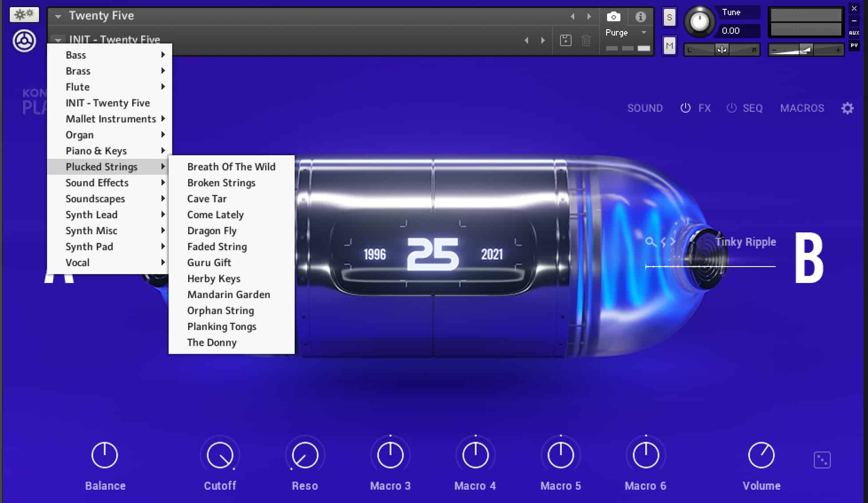Click the output volume slider in header
Viewport: 868px width, 503px height.
coord(805,50)
